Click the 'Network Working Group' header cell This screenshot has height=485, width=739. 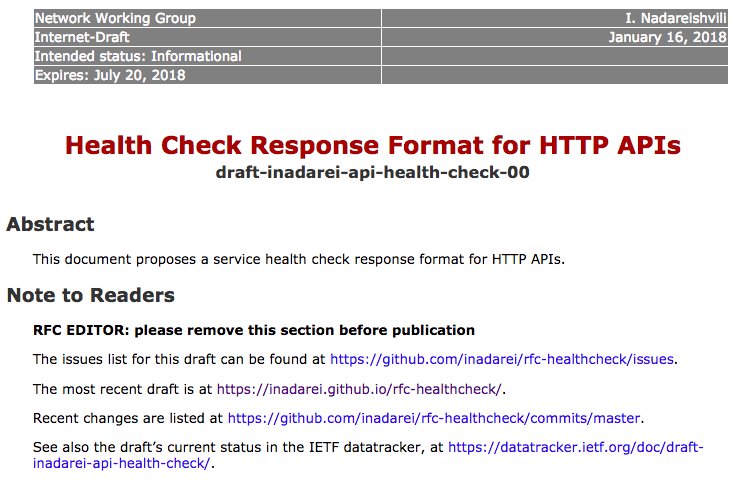pyautogui.click(x=207, y=18)
